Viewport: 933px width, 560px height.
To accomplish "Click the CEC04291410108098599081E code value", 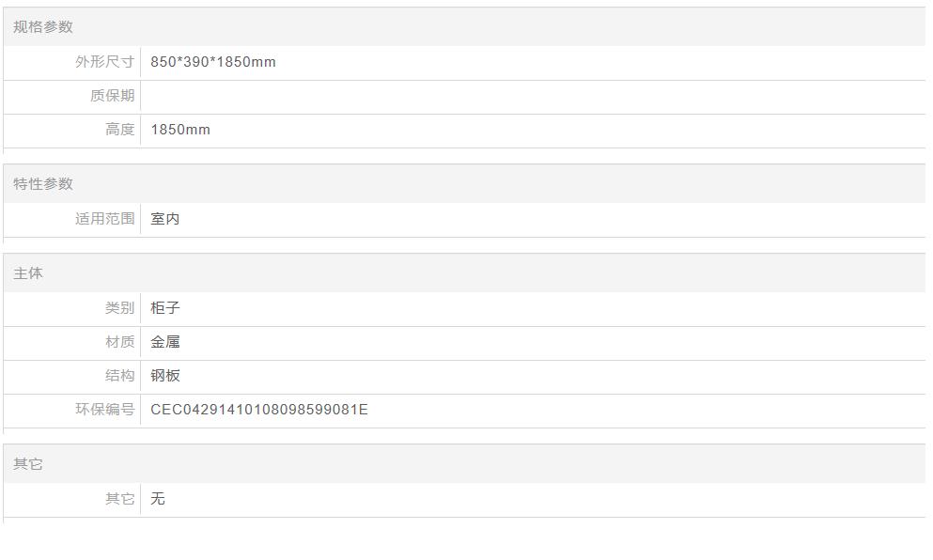I will [259, 410].
